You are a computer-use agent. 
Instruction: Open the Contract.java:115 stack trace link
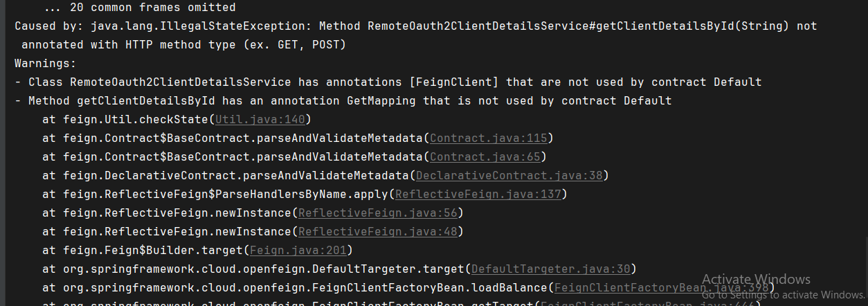point(488,138)
